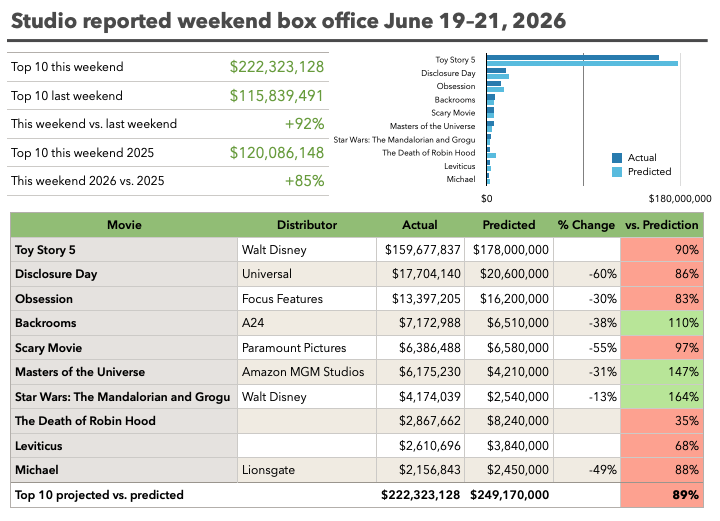The height and width of the screenshot is (521, 720).
Task: Select the 'Leviticus' movie cell
Action: point(124,446)
